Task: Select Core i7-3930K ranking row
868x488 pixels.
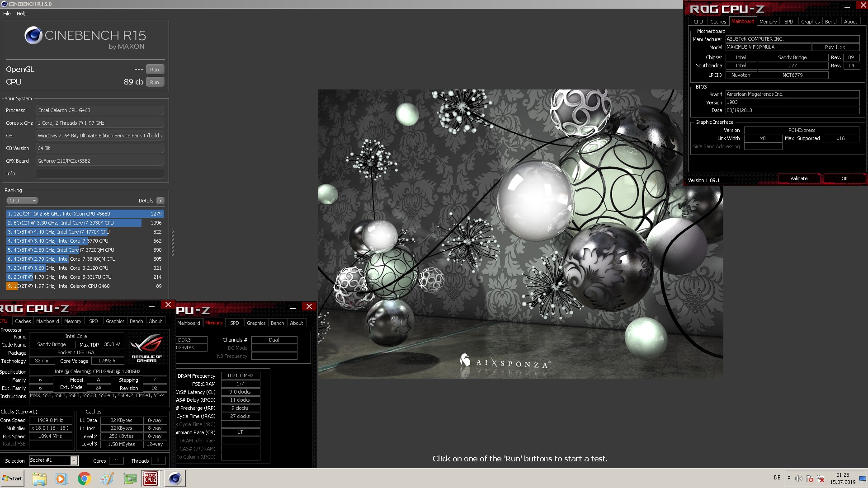Action: [85, 223]
